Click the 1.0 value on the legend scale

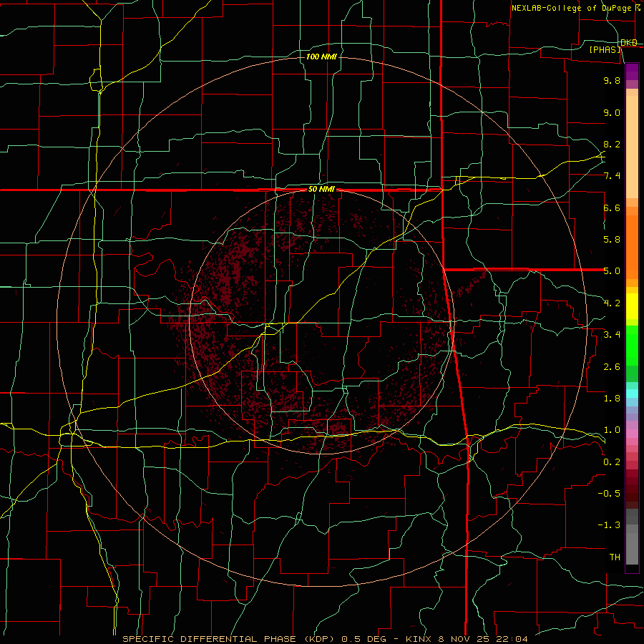(612, 430)
